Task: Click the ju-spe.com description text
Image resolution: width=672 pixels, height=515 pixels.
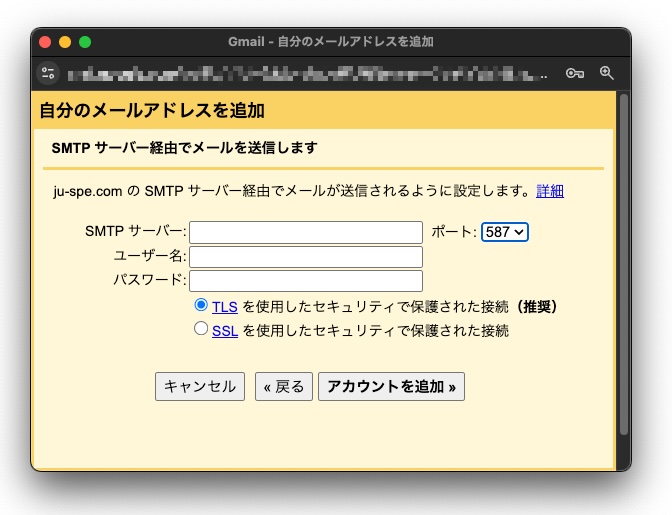Action: 292,191
